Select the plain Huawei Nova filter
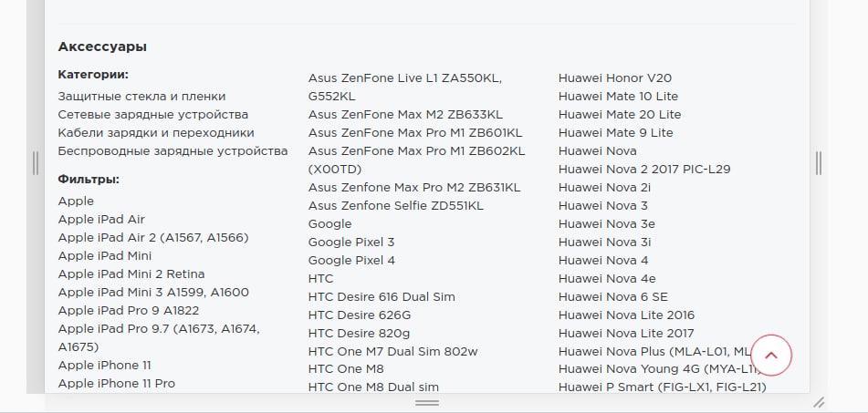The width and height of the screenshot is (868, 413). (x=598, y=151)
